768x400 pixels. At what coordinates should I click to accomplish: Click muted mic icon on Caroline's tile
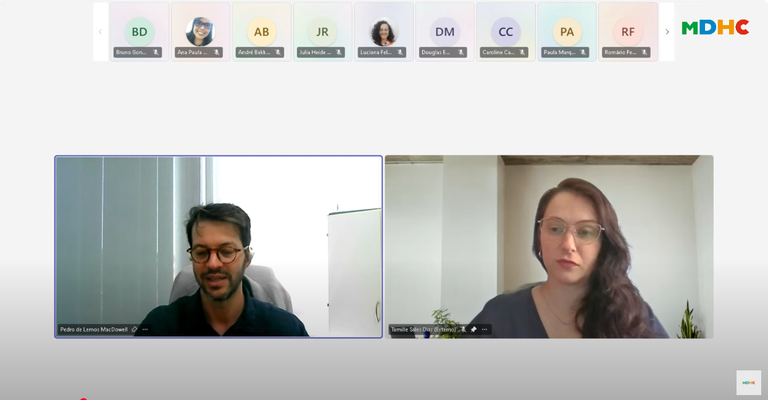click(x=522, y=52)
